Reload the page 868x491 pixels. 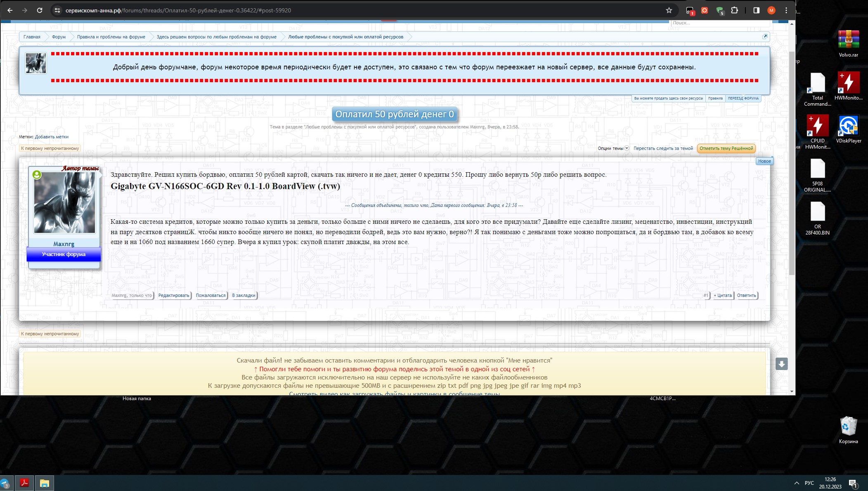tap(40, 10)
